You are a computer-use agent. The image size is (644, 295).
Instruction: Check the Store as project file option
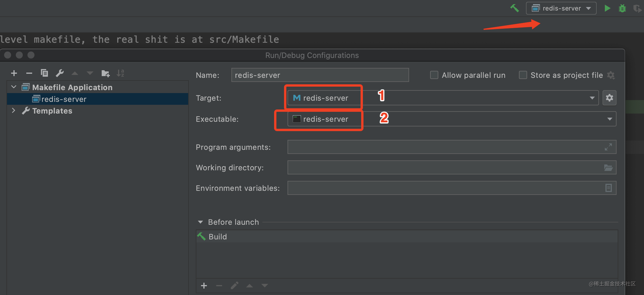(523, 75)
